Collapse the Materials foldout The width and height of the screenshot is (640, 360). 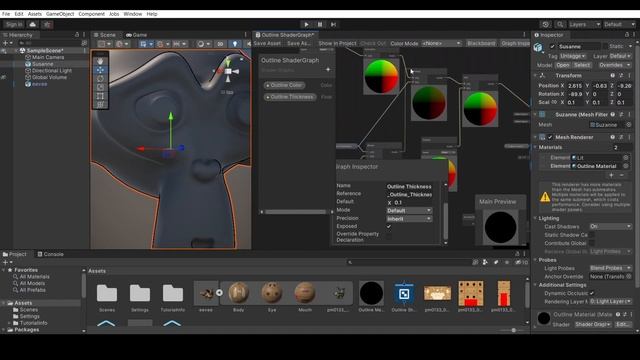536,147
